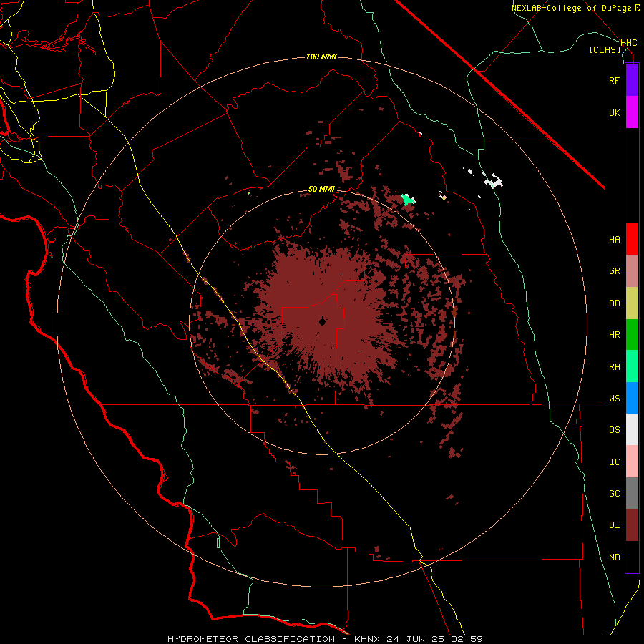Click the ND black legend swatch
644x644 pixels.
click(632, 557)
